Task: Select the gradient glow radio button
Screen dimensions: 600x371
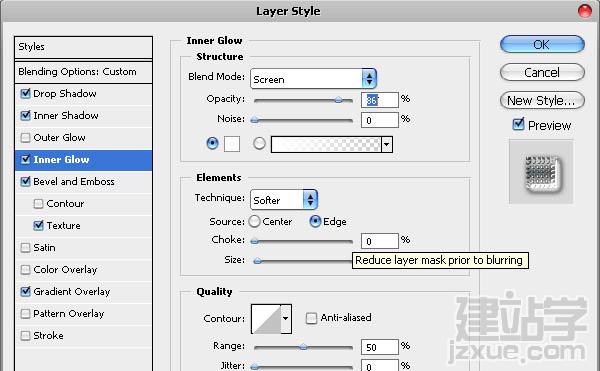Action: point(259,143)
